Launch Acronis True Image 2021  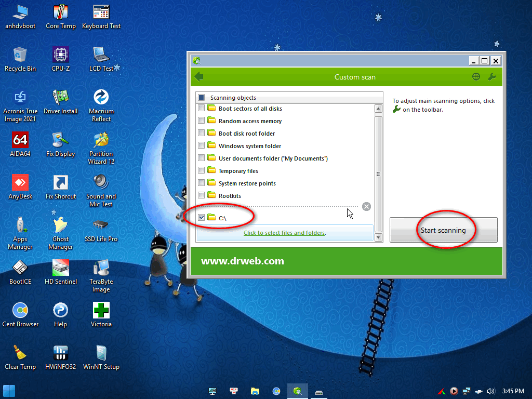(20, 106)
